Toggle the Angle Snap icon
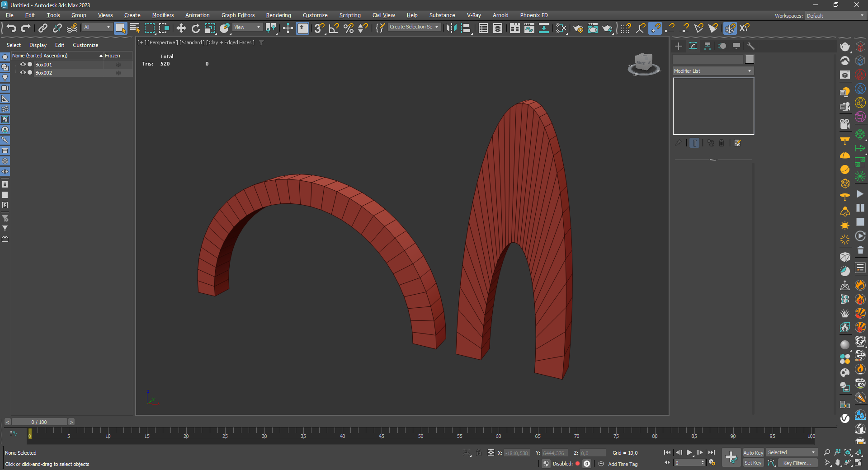The height and width of the screenshot is (470, 868). [334, 28]
